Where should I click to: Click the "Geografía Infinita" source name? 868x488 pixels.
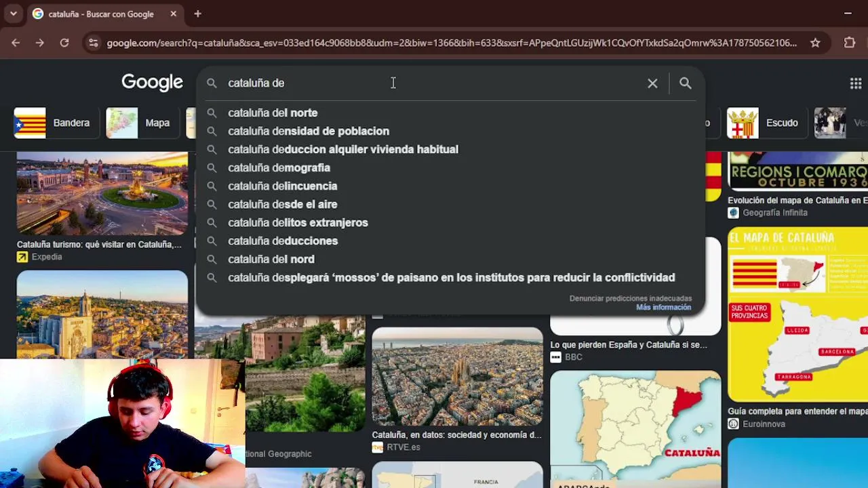click(x=775, y=213)
